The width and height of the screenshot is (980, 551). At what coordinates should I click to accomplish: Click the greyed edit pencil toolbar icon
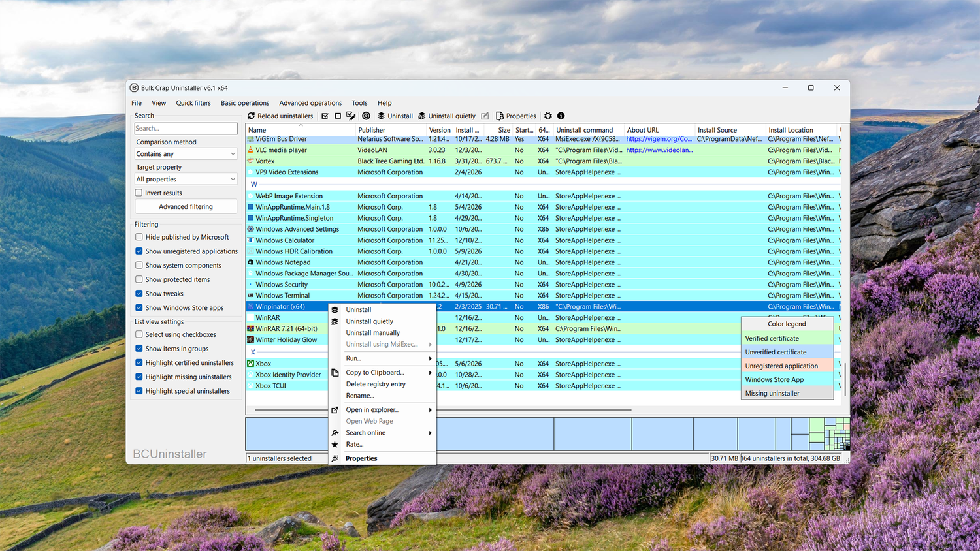click(x=485, y=116)
